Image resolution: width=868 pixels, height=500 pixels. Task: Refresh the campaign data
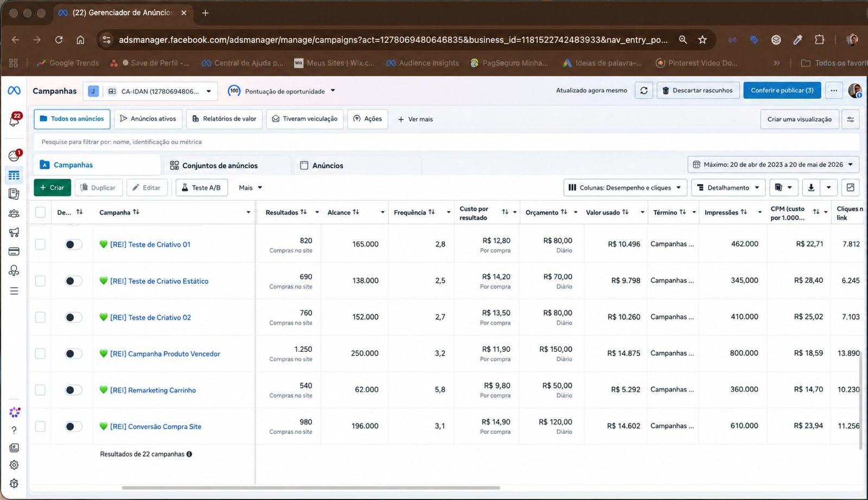[x=644, y=91]
